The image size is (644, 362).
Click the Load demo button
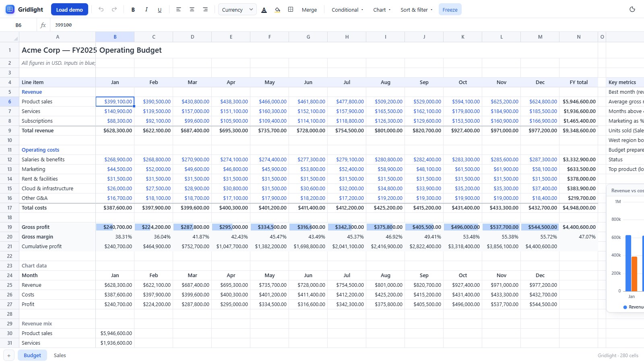click(70, 9)
